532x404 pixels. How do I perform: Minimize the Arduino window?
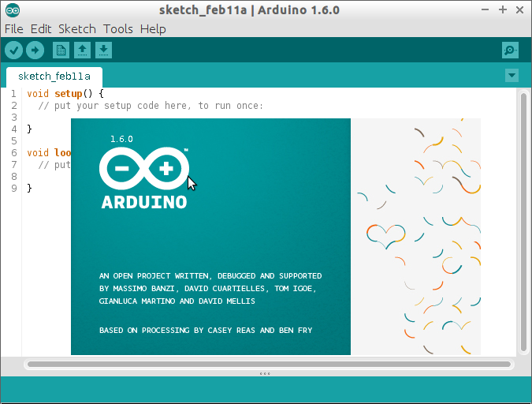tap(485, 9)
